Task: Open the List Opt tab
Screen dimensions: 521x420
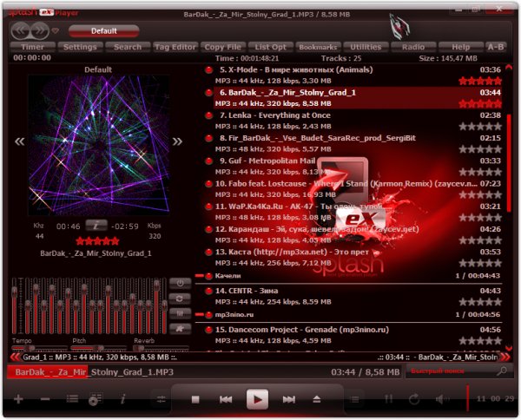Action: (270, 47)
